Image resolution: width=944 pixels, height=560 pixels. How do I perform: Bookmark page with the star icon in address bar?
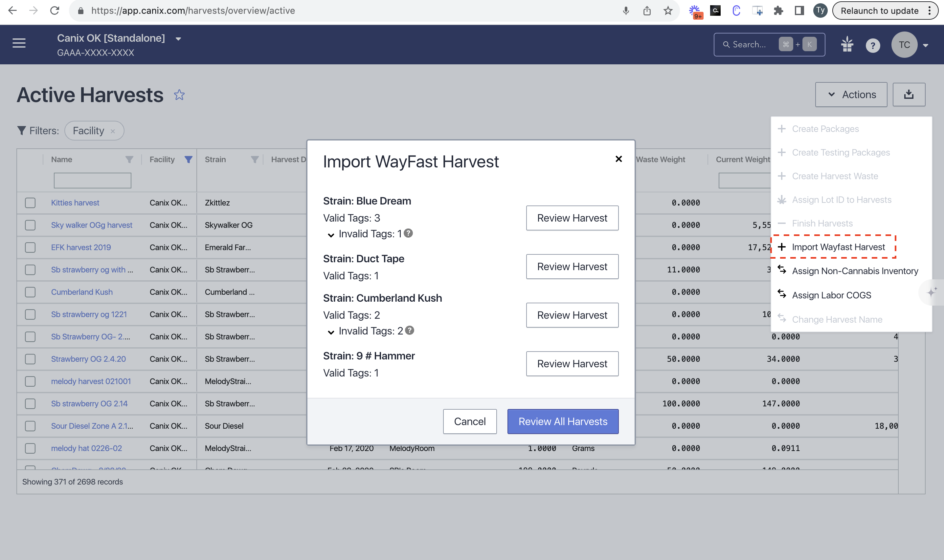coord(667,11)
